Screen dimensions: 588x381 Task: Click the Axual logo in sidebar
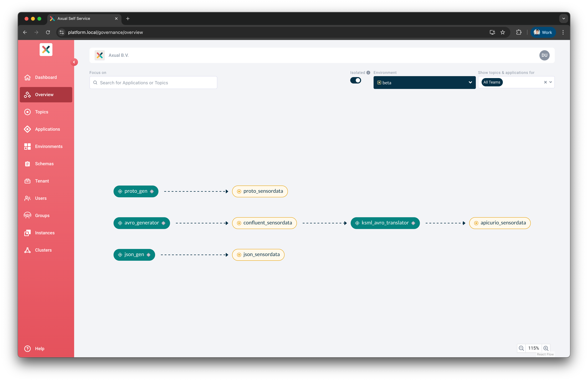coord(46,50)
